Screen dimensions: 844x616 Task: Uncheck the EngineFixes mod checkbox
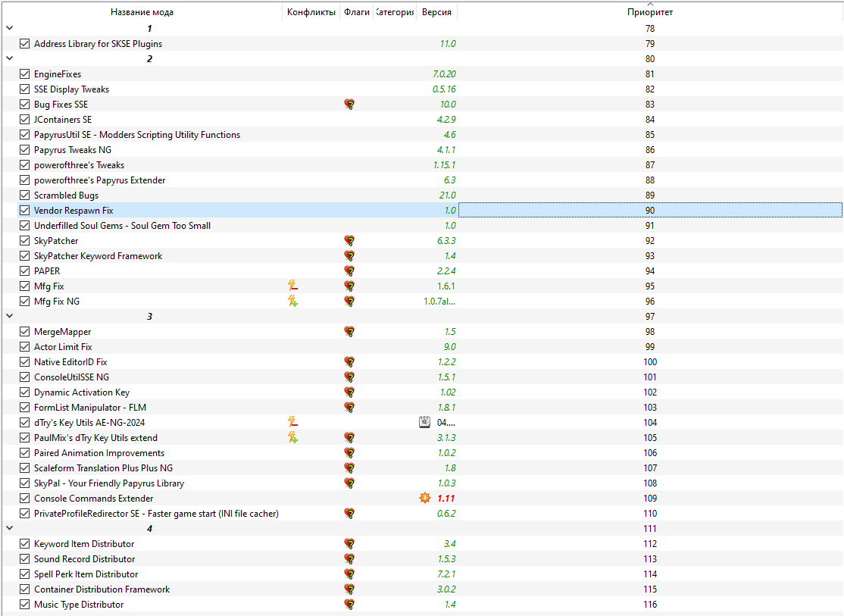tap(24, 73)
